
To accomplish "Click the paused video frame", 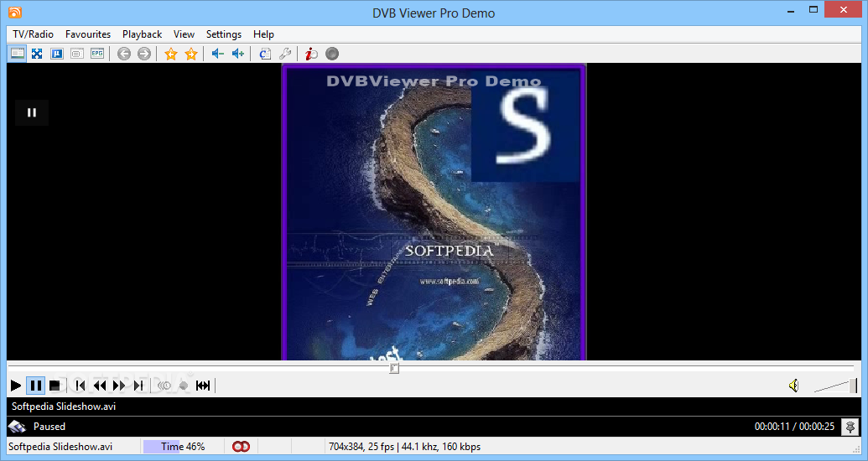I will (x=434, y=212).
